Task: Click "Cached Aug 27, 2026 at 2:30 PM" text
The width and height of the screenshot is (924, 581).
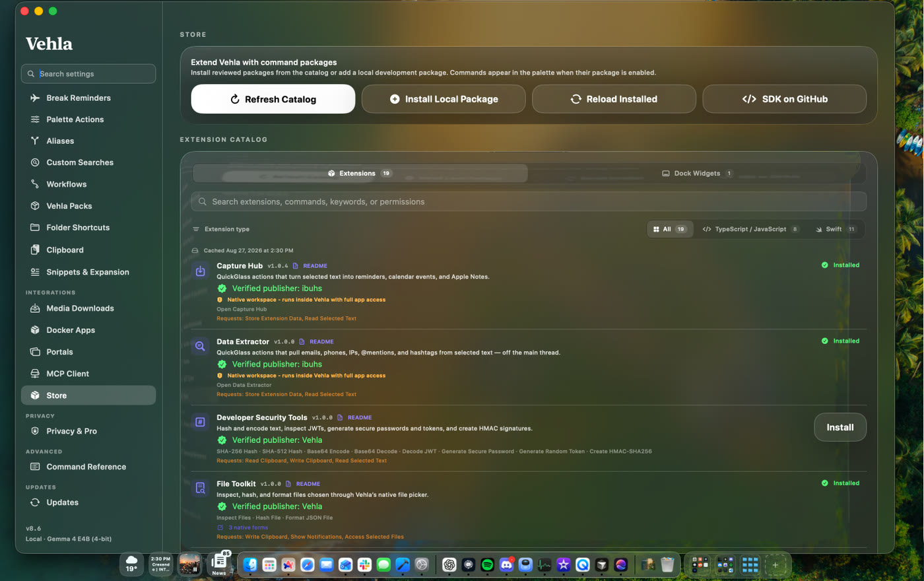Action: [248, 251]
